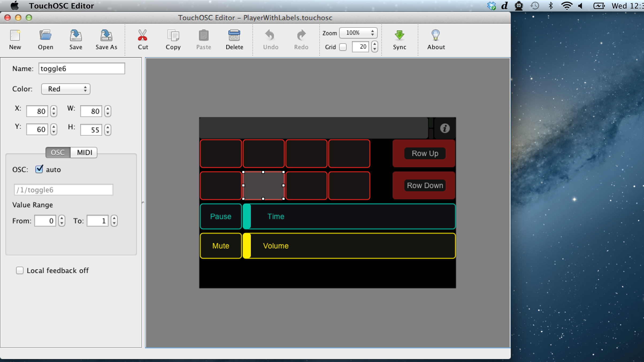Click the Y value field showing 60

(x=37, y=129)
